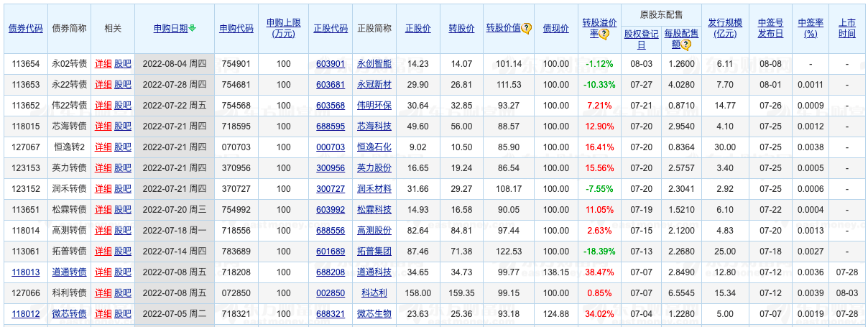Open stock code link 000703

pyautogui.click(x=331, y=147)
